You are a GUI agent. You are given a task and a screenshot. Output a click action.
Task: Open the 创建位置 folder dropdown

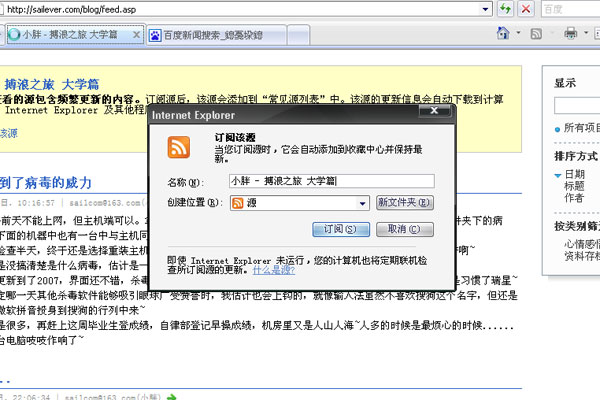click(x=361, y=203)
